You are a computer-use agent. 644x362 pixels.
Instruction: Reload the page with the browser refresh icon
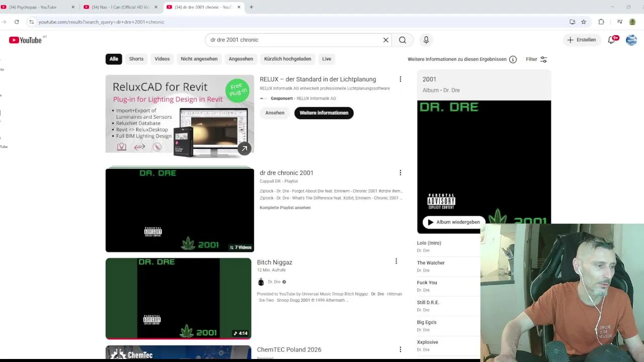(17, 22)
